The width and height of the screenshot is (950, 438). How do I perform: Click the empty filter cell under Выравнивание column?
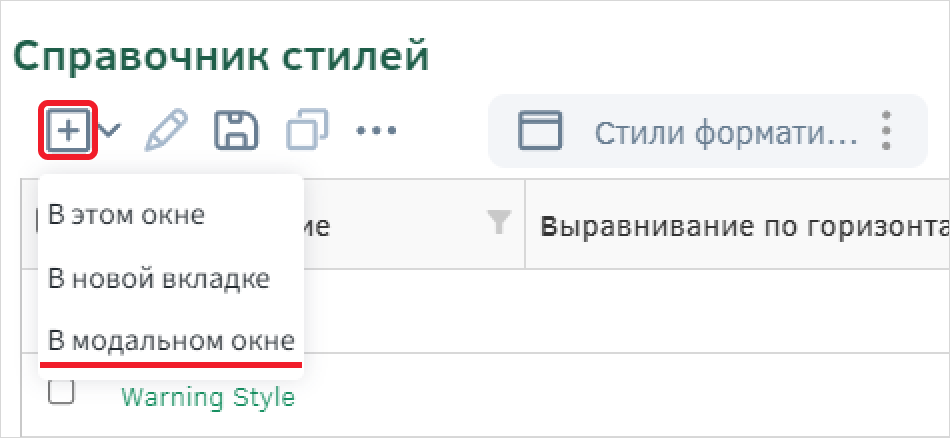pyautogui.click(x=737, y=311)
